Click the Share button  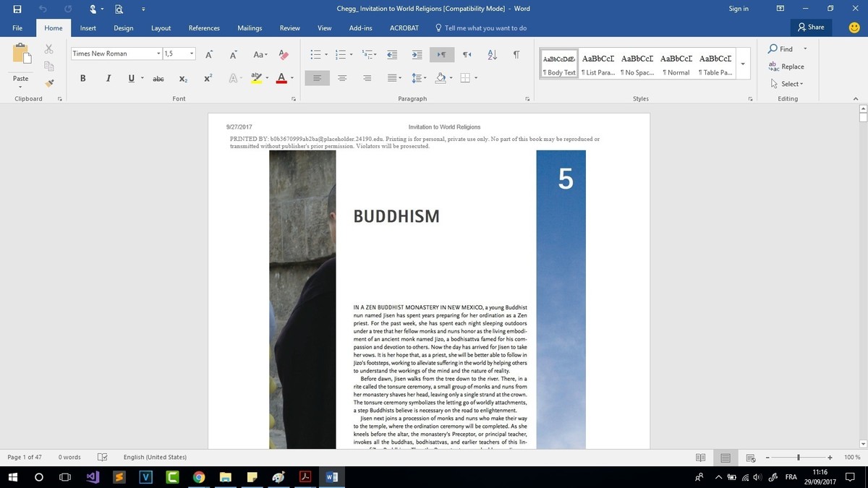pyautogui.click(x=811, y=27)
